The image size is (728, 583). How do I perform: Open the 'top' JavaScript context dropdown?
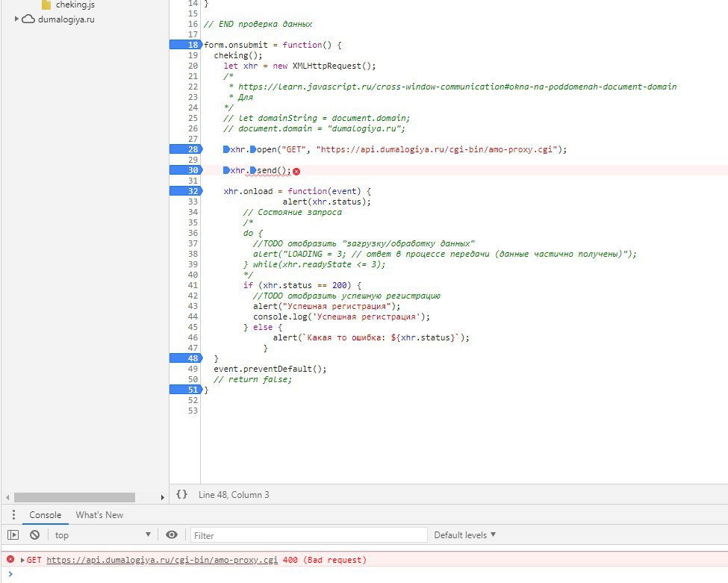pos(102,535)
